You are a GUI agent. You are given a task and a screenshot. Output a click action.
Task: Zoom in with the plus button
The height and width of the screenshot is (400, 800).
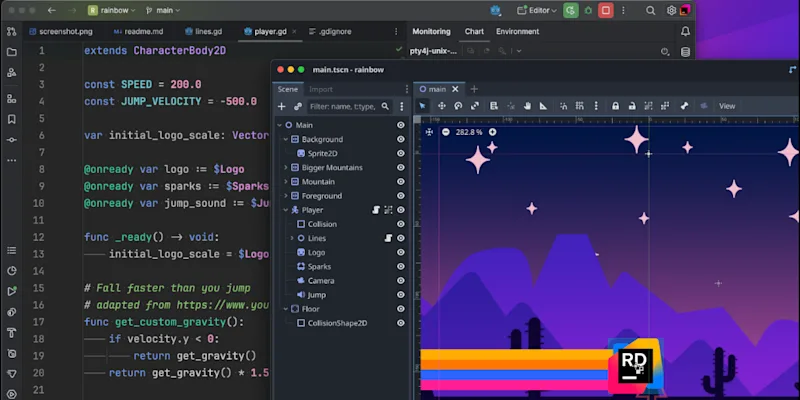tap(492, 132)
